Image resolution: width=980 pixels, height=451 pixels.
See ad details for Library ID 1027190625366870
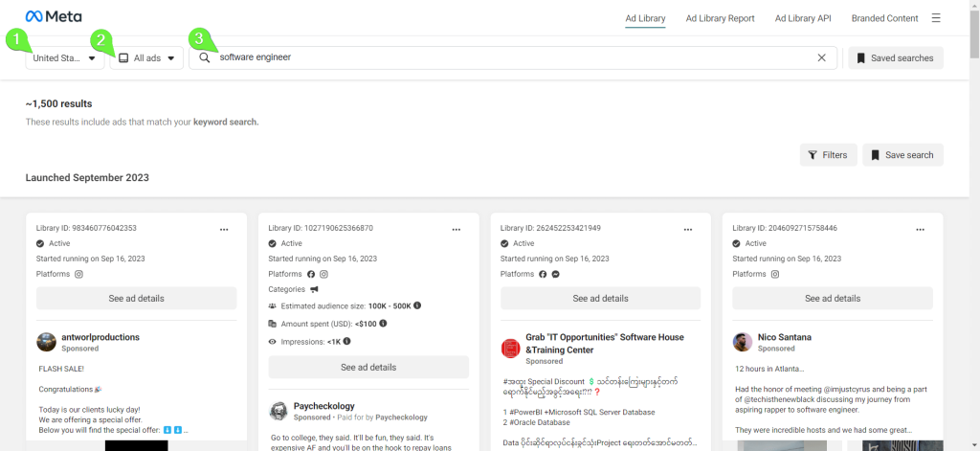(x=368, y=367)
